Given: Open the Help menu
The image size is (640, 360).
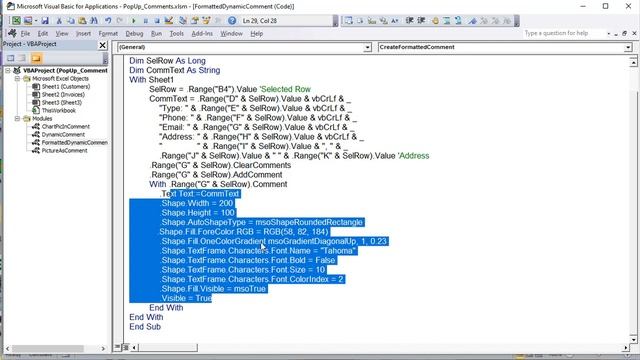Looking at the screenshot, I should pos(256,33).
